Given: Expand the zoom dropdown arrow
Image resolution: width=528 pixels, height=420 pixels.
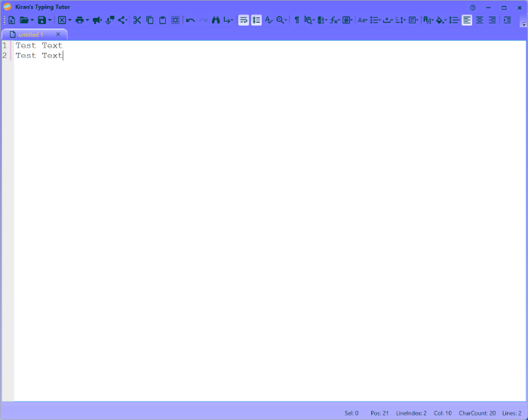Looking at the screenshot, I should tap(286, 20).
